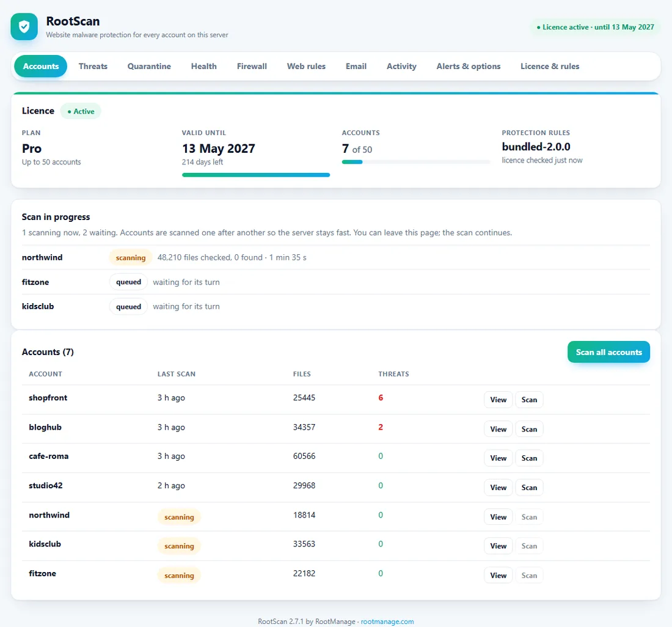Click the "7 of 50" accounts value
Screen dimensions: 672x627
pos(357,148)
